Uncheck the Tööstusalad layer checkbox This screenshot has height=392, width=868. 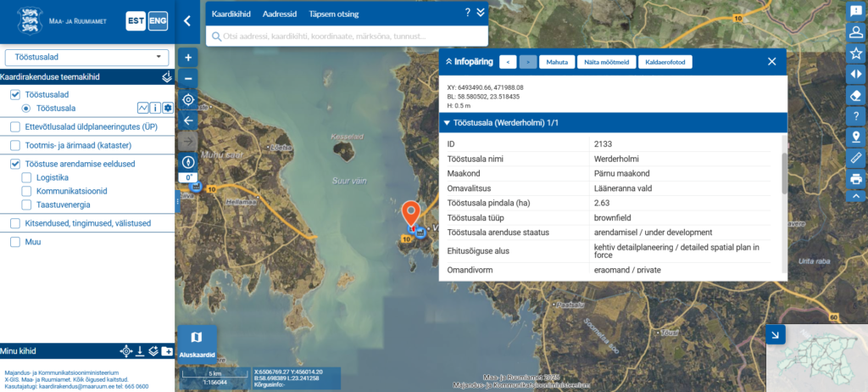pos(15,95)
